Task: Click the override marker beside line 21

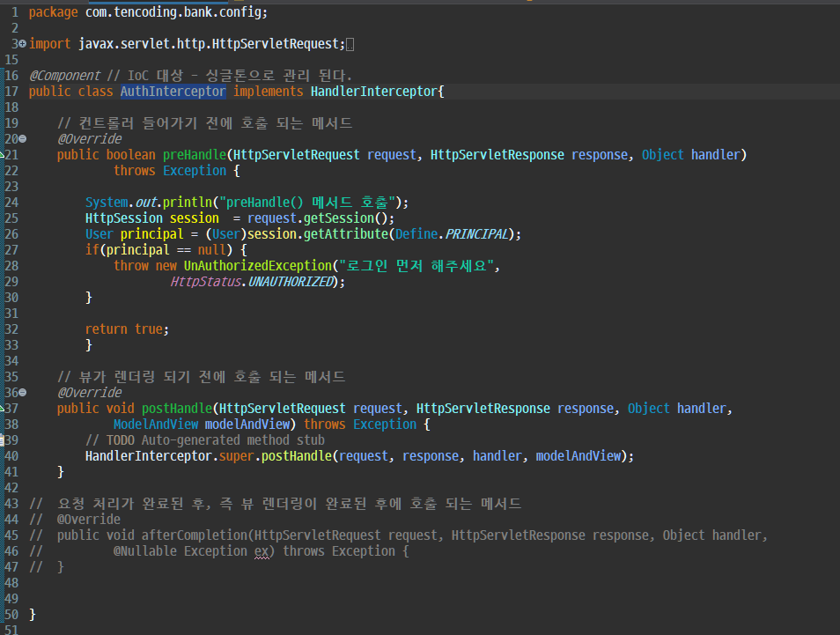Action: point(2,155)
